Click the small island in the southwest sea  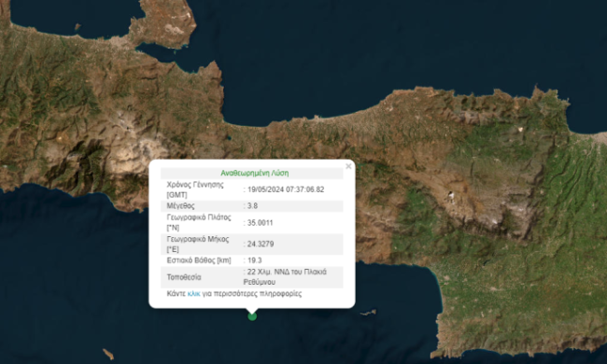tap(108, 354)
